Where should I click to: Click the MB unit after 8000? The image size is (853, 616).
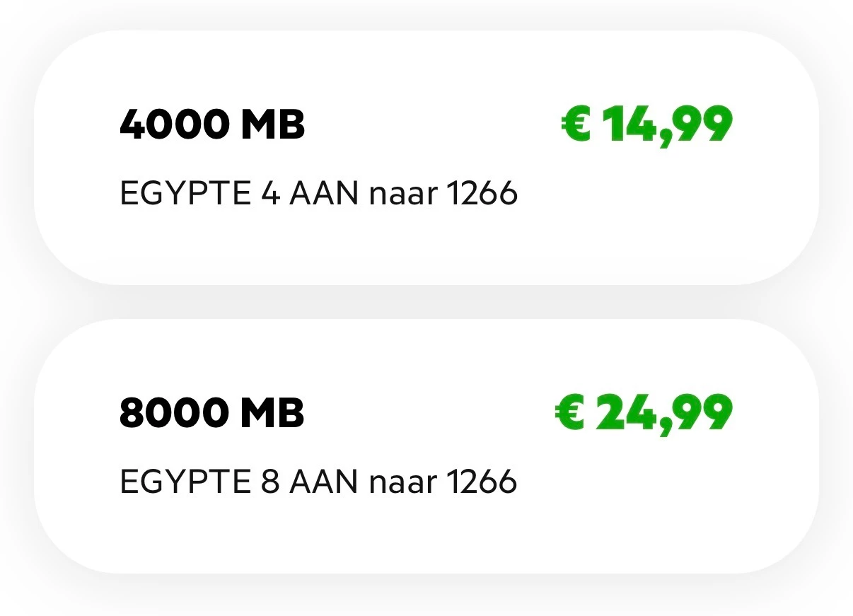click(273, 412)
